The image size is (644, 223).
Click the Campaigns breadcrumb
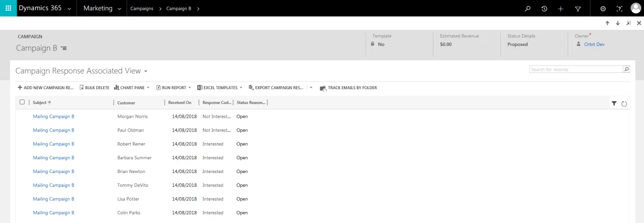[142, 8]
